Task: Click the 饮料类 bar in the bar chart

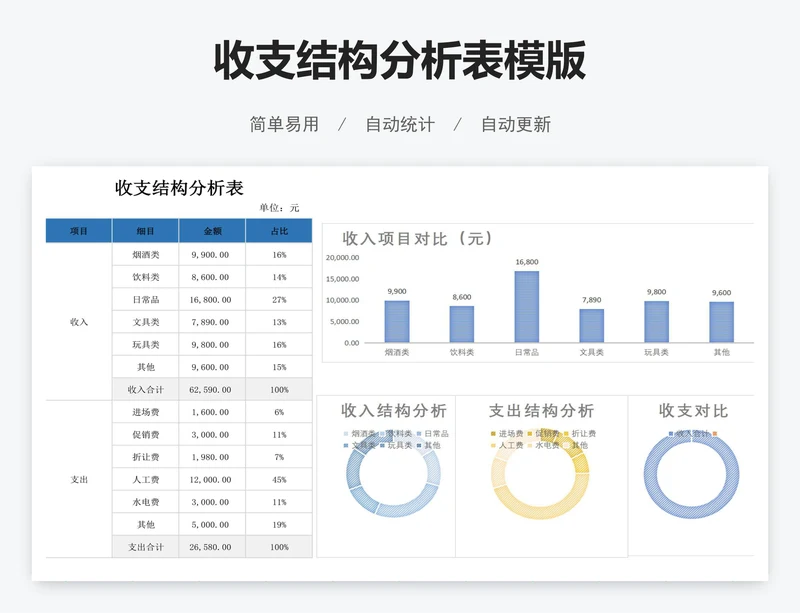Action: tap(462, 324)
